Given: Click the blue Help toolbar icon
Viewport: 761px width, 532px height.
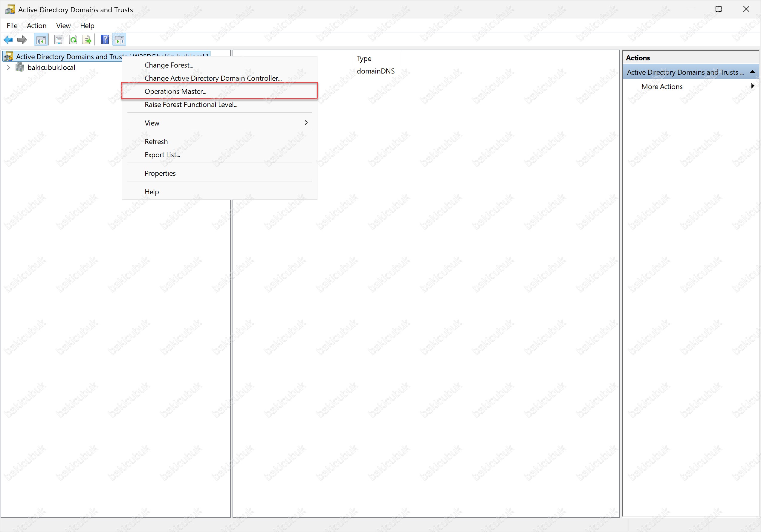Looking at the screenshot, I should (105, 40).
